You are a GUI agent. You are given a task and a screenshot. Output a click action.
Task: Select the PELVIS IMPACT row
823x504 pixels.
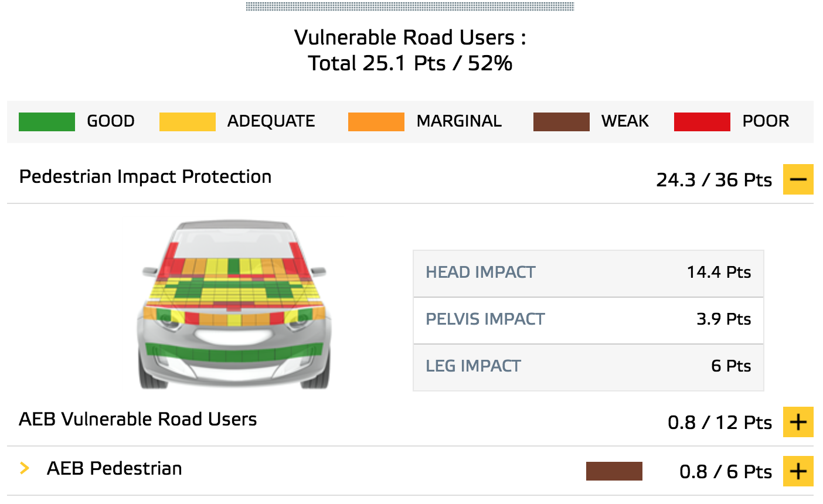coord(589,320)
